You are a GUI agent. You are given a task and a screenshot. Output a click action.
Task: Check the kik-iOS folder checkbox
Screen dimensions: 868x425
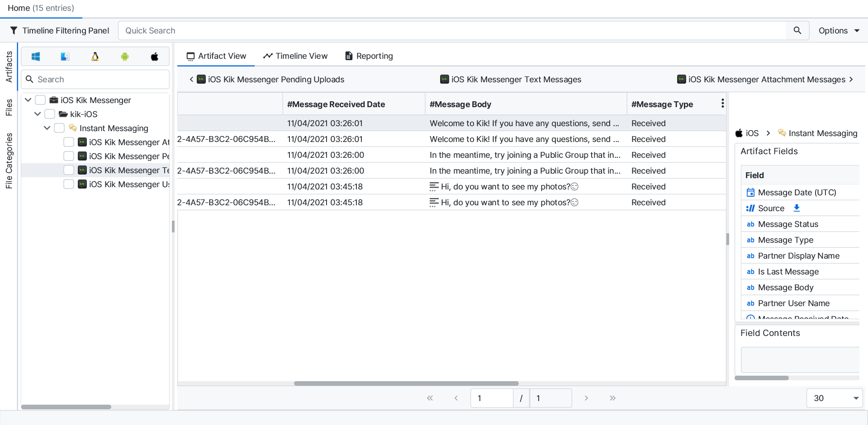pos(50,114)
